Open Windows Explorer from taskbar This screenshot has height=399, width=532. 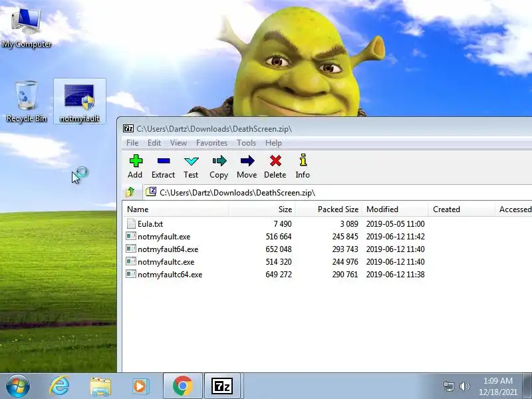click(100, 386)
